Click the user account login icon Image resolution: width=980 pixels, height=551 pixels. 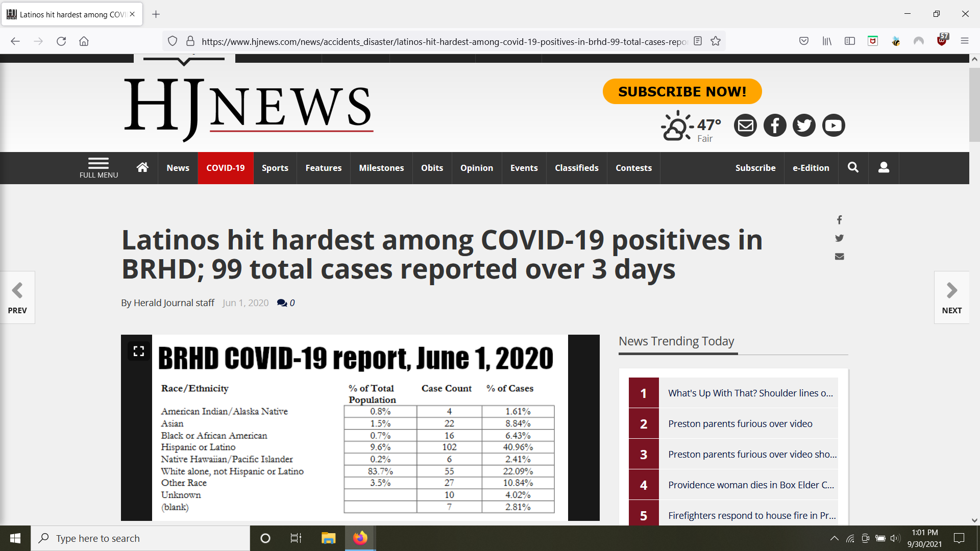884,167
